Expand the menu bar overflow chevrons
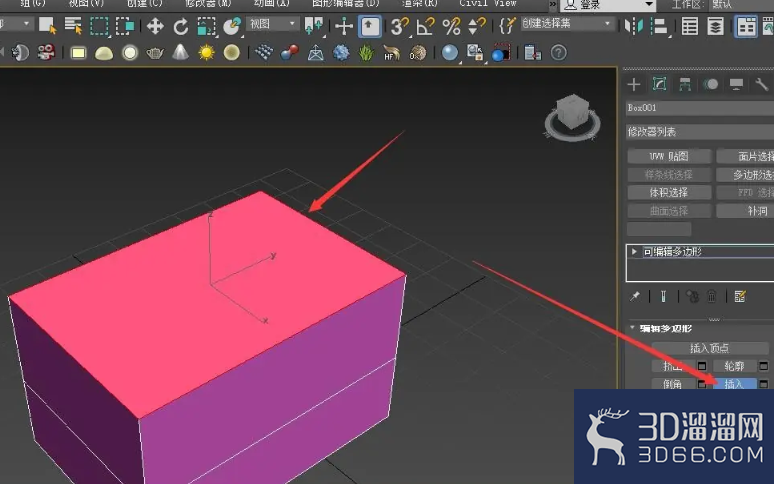Viewport: 774px width, 484px height. (x=553, y=4)
